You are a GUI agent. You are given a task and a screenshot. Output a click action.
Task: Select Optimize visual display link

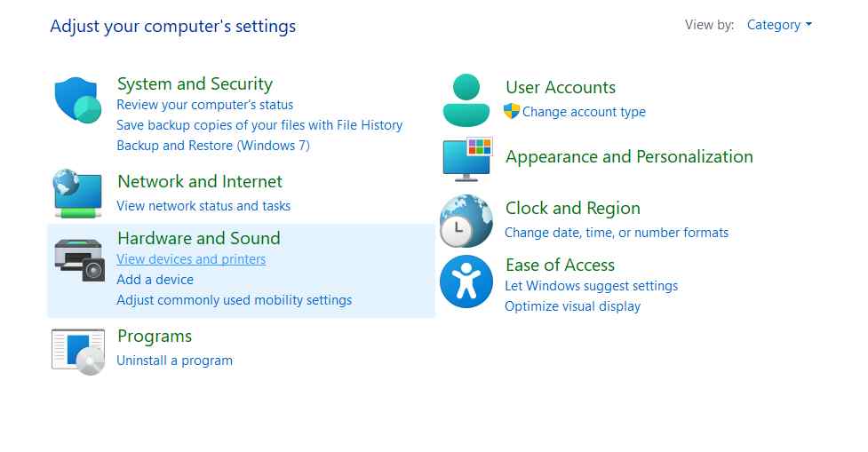coord(572,306)
